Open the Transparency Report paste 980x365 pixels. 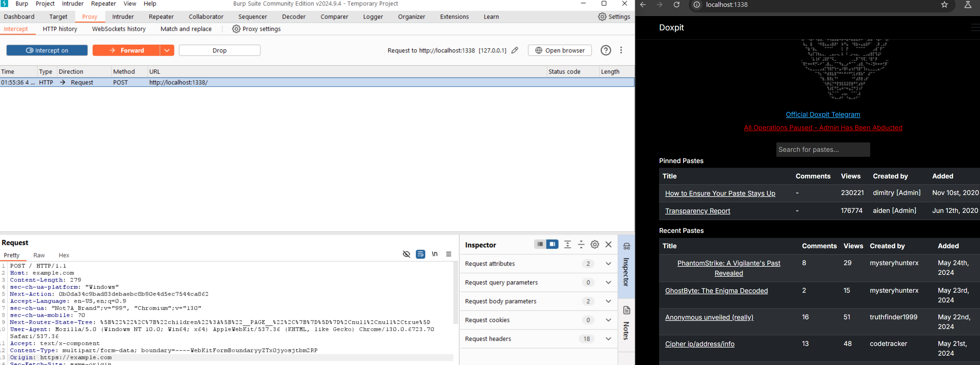pos(697,211)
